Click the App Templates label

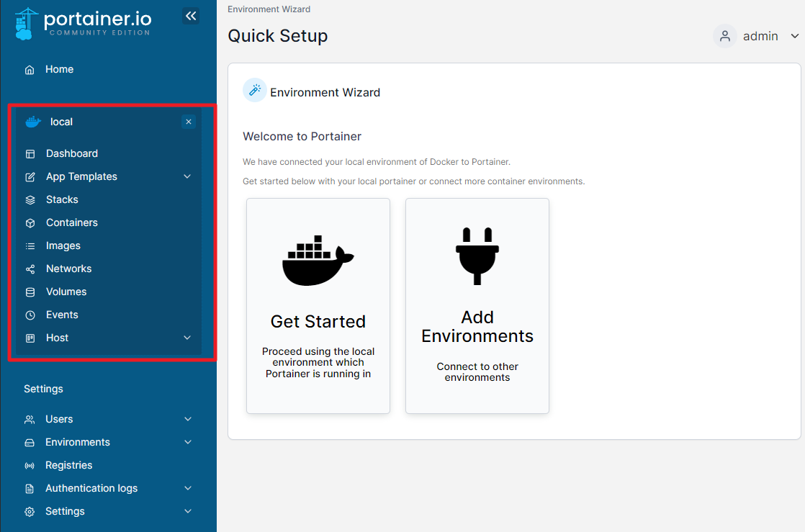(81, 176)
